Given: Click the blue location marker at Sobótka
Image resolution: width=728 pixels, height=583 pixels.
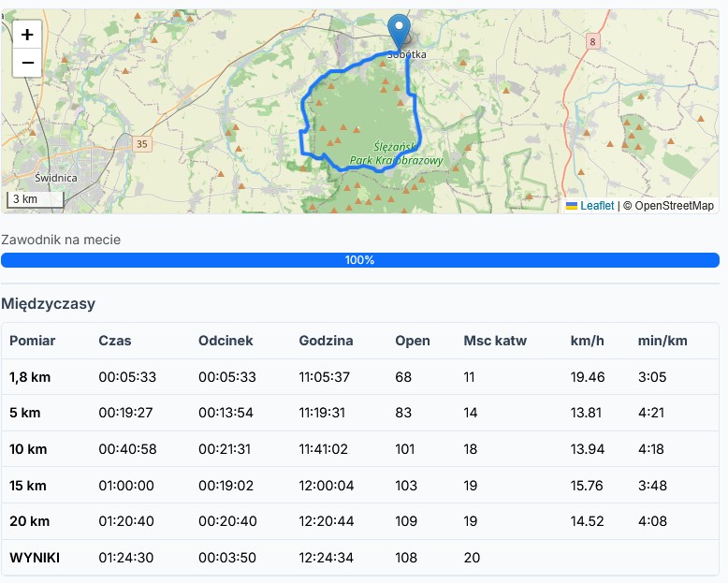Looking at the screenshot, I should pos(400,32).
